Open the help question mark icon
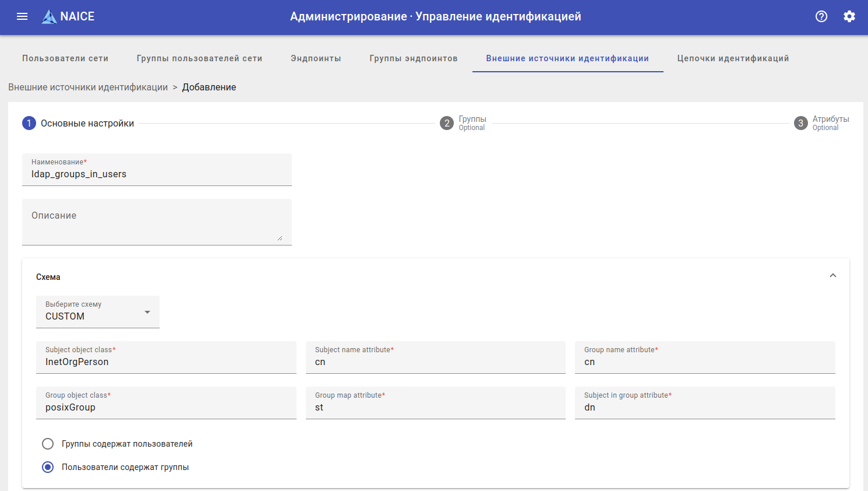Screen dimensions: 868x491 [x=821, y=16]
